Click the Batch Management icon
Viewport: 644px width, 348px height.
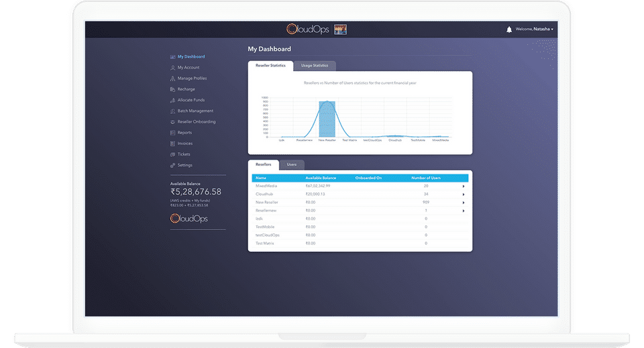coord(172,111)
